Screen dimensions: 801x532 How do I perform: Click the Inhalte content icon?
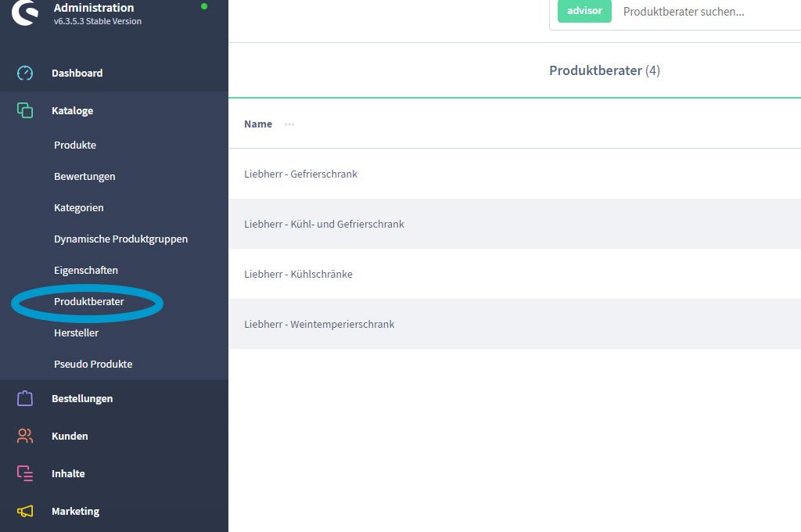(x=25, y=473)
